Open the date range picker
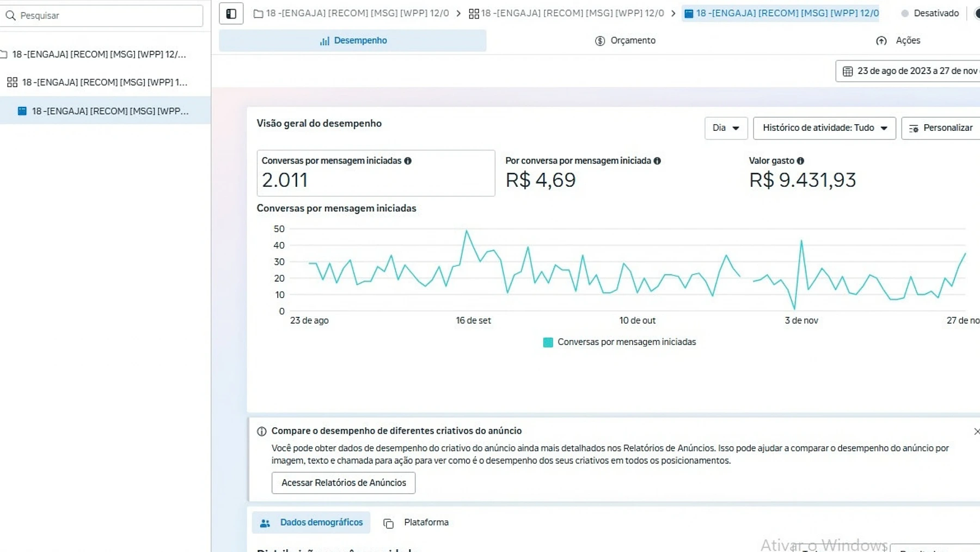This screenshot has width=980, height=552. [x=908, y=71]
